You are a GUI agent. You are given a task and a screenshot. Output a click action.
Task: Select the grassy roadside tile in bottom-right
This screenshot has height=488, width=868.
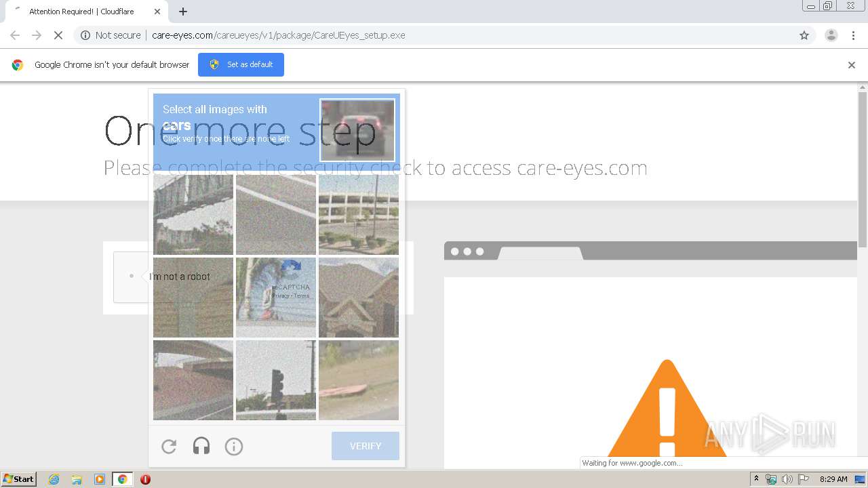tap(359, 380)
